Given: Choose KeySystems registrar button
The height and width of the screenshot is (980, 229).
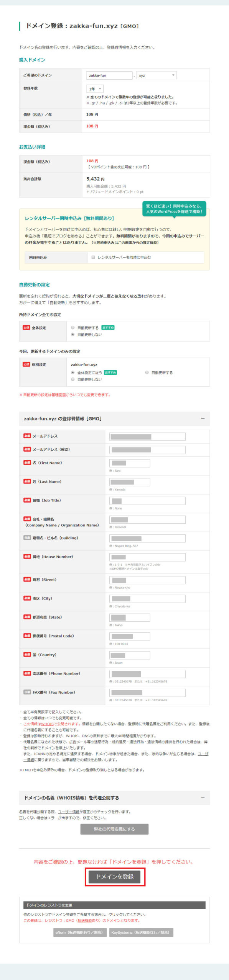Looking at the screenshot, I should point(141,932).
